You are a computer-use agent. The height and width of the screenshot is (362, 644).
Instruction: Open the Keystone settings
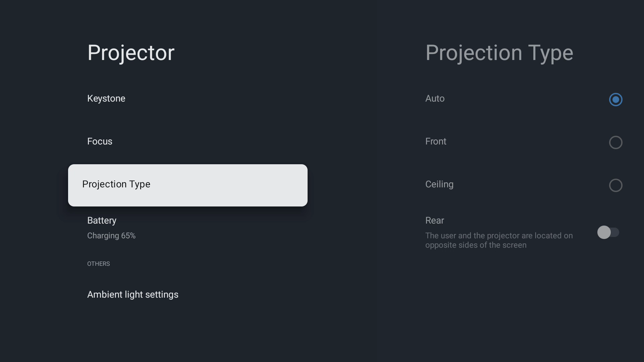point(106,99)
